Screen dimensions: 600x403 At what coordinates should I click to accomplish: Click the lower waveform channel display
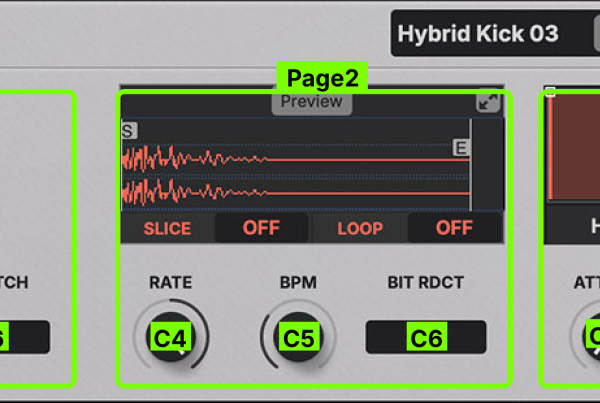[x=295, y=190]
